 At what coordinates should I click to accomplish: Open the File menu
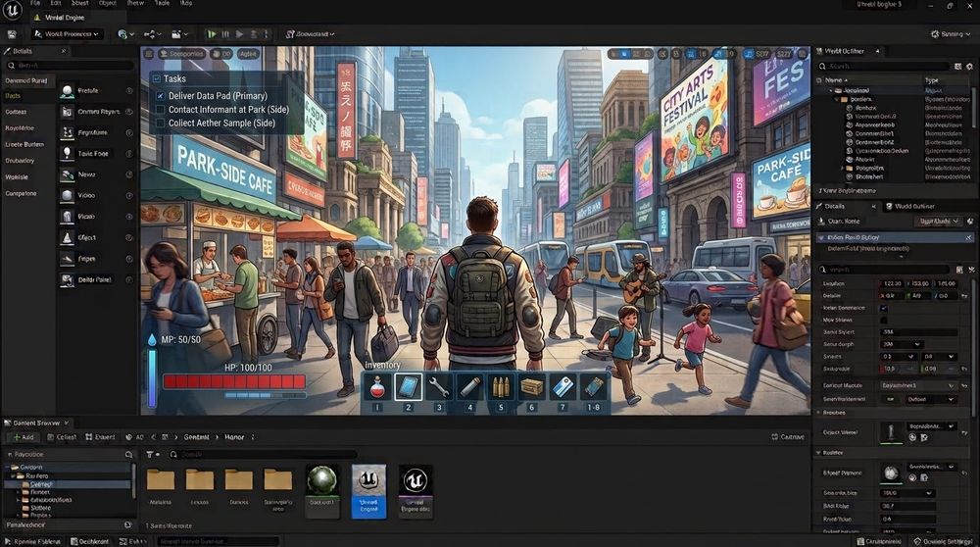(x=35, y=3)
